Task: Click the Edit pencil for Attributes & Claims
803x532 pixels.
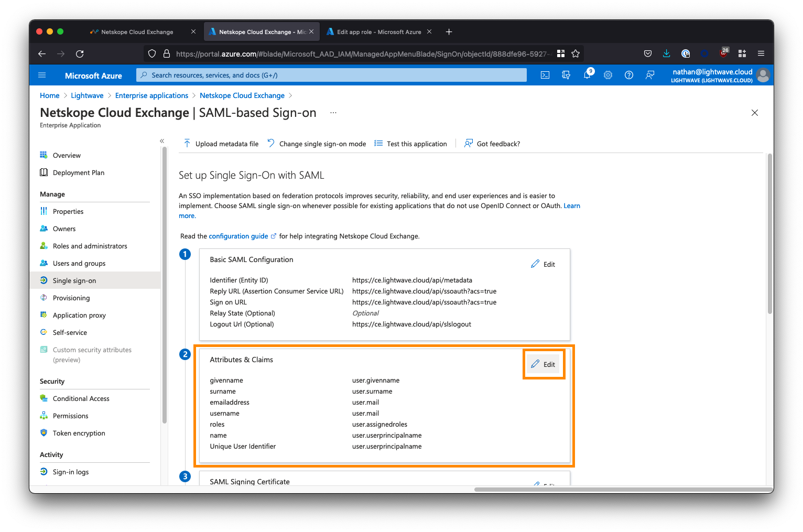Action: (x=544, y=364)
